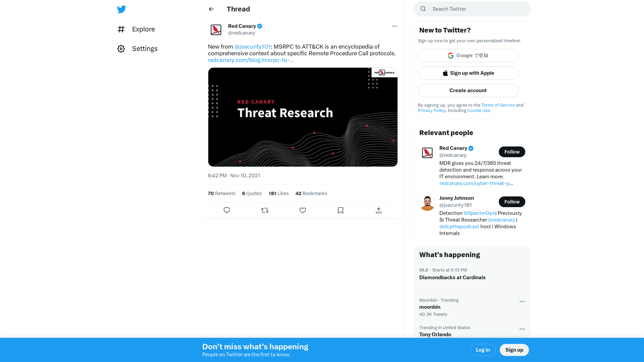Click @redcanary handle under tweet author

(241, 33)
